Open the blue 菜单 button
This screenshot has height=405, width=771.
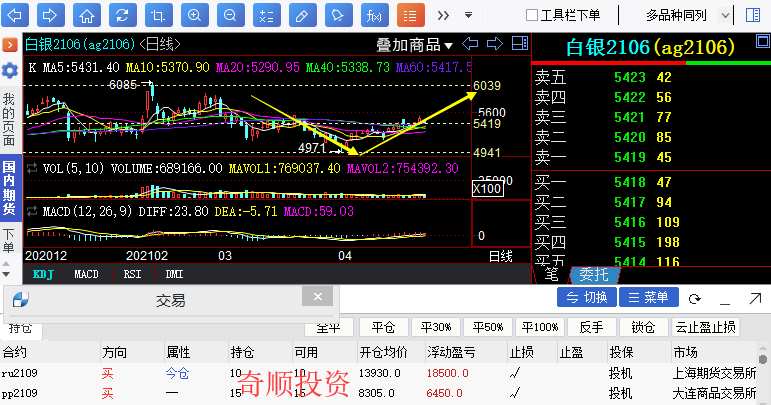click(649, 297)
